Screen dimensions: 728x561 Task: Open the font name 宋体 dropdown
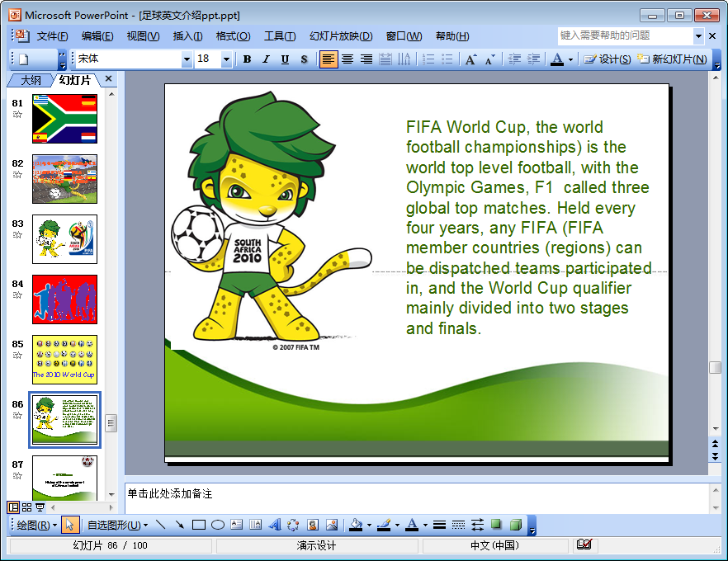pyautogui.click(x=187, y=59)
